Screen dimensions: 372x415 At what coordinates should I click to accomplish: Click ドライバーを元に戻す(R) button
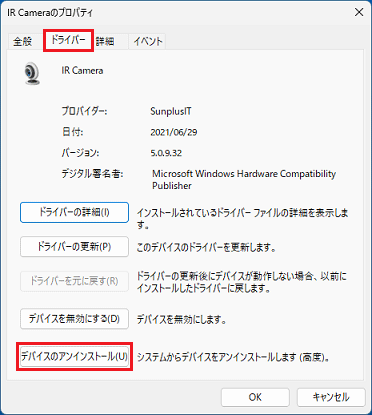click(x=74, y=281)
